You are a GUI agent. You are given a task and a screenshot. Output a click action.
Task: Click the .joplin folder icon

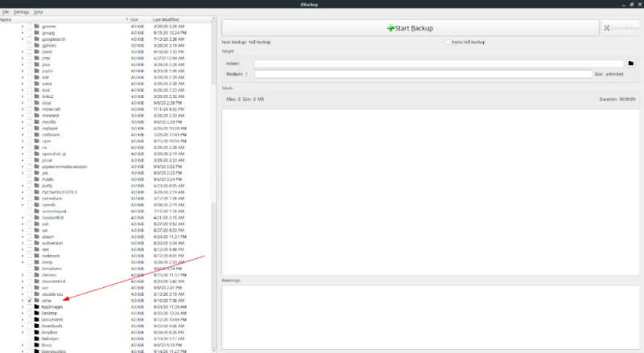tap(36, 71)
